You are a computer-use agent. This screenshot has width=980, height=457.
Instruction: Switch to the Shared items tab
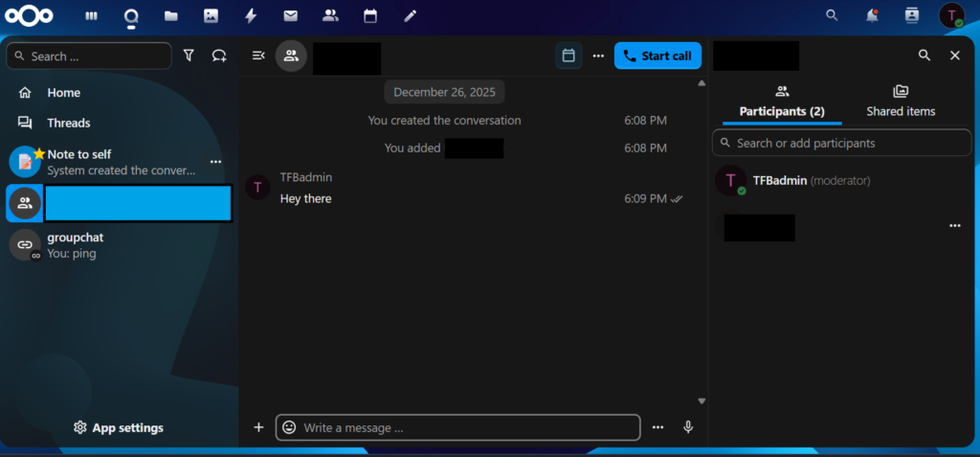tap(901, 101)
